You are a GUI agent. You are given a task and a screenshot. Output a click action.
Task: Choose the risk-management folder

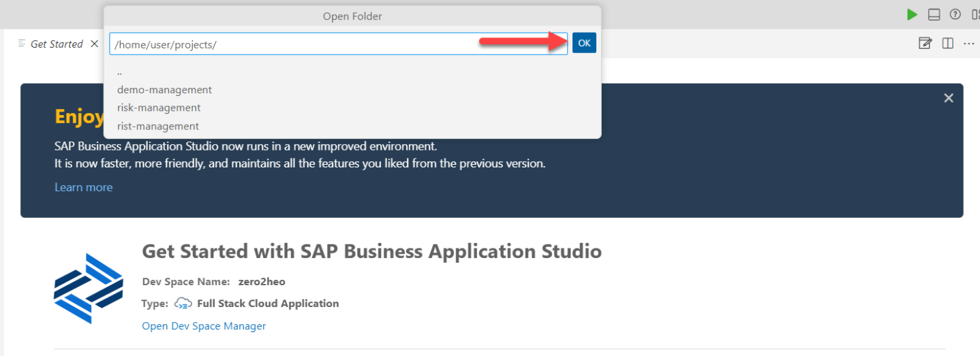pos(352,108)
